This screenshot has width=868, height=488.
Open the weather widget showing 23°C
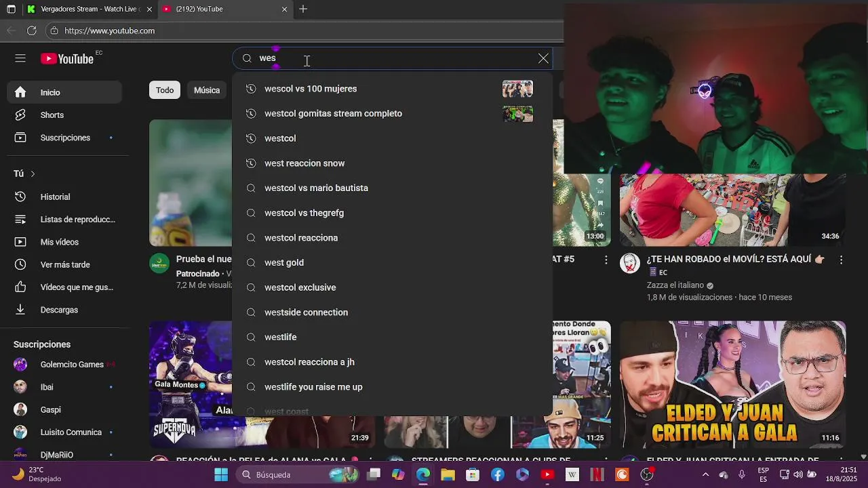(x=37, y=474)
